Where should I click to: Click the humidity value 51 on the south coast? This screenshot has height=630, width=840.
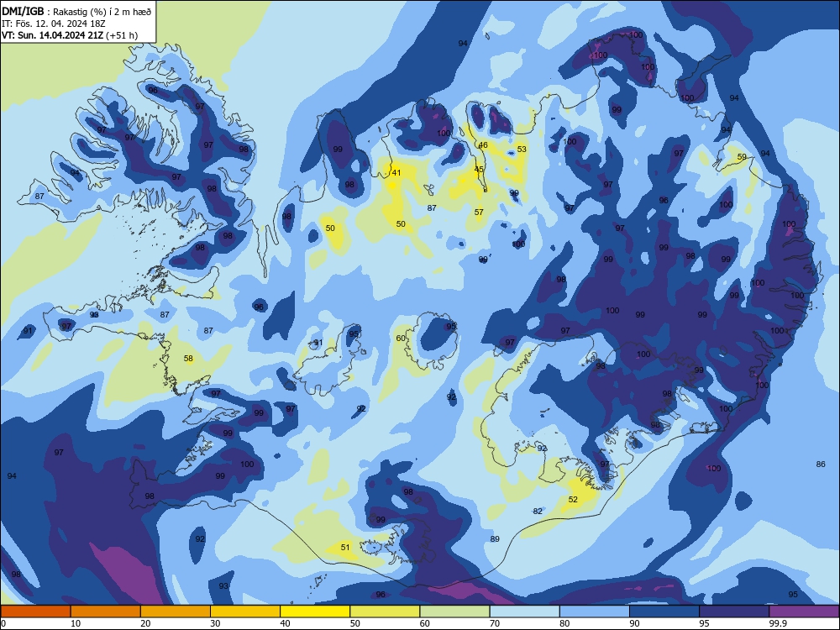tap(345, 548)
